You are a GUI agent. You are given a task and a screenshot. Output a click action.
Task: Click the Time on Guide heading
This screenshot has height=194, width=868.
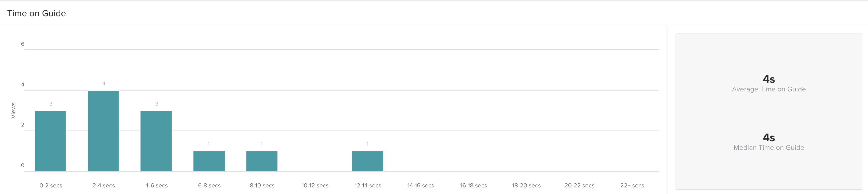coord(36,13)
